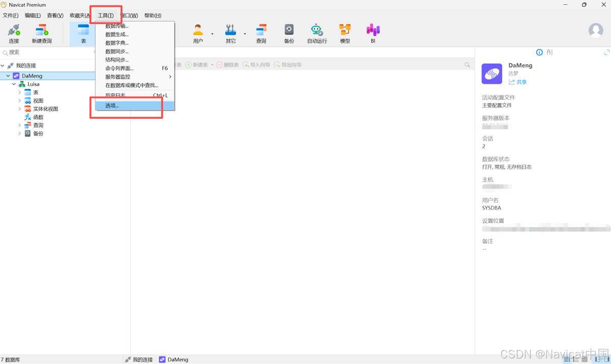This screenshot has width=611, height=364.
Task: Expand the 备份 tree node chevron
Action: [20, 134]
